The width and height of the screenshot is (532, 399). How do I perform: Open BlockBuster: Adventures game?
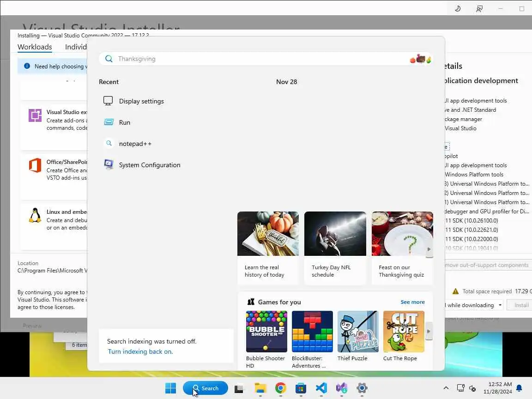pyautogui.click(x=312, y=339)
